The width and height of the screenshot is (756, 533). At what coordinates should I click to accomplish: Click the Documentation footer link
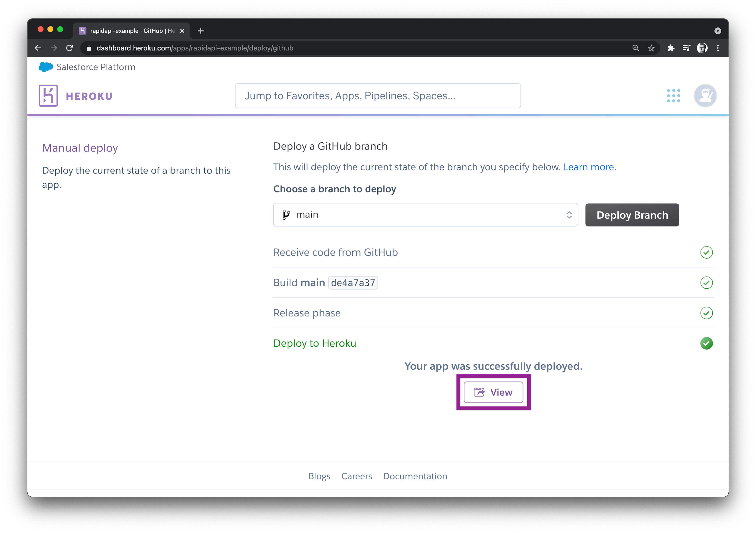415,476
